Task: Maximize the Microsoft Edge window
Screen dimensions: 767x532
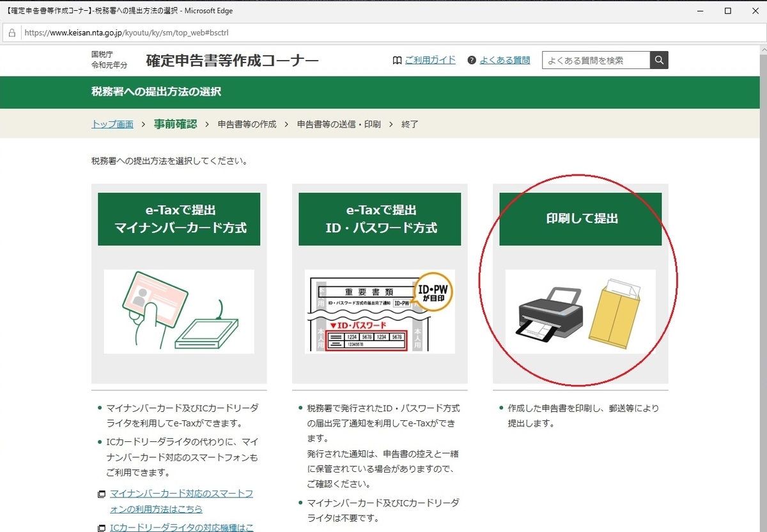Action: pos(727,11)
